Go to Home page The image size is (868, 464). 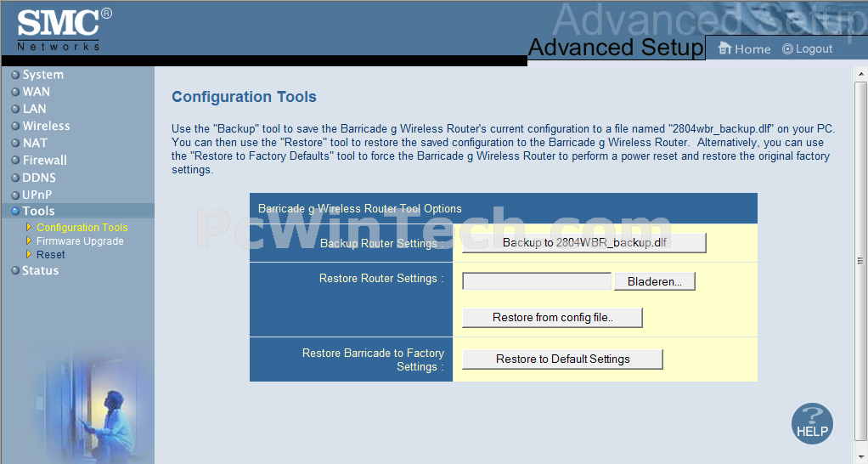click(x=752, y=49)
